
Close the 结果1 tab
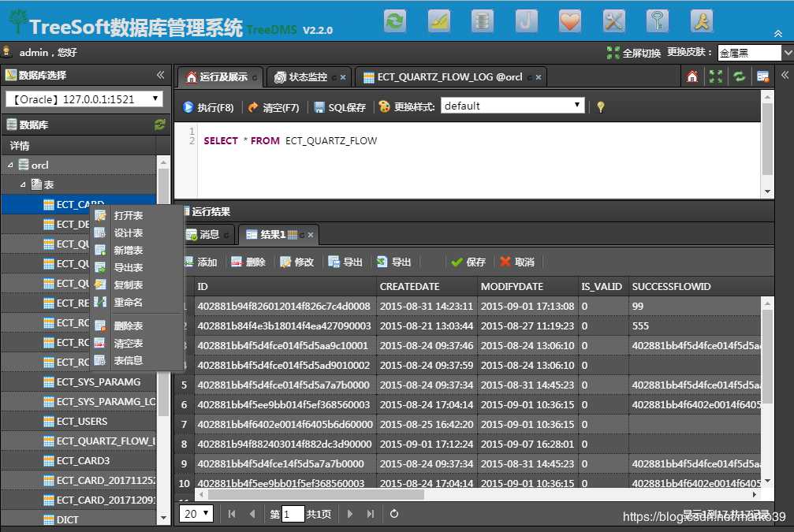311,235
